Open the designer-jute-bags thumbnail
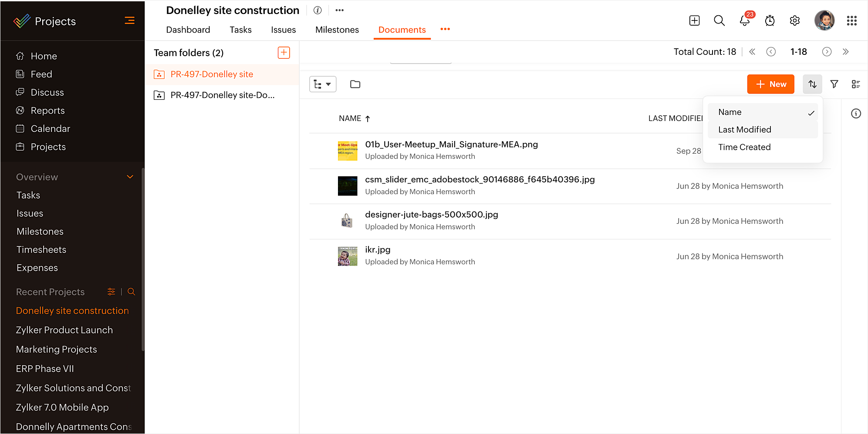The image size is (868, 434). pyautogui.click(x=348, y=221)
